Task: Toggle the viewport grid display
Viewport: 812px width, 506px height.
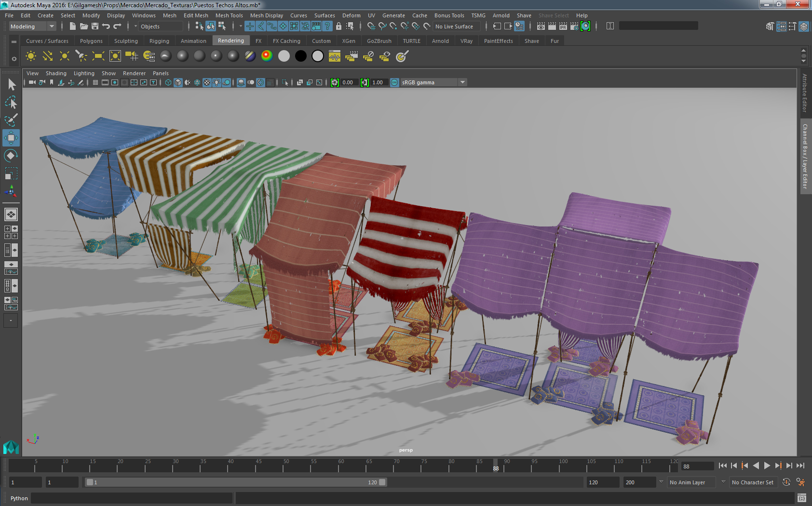Action: point(95,82)
